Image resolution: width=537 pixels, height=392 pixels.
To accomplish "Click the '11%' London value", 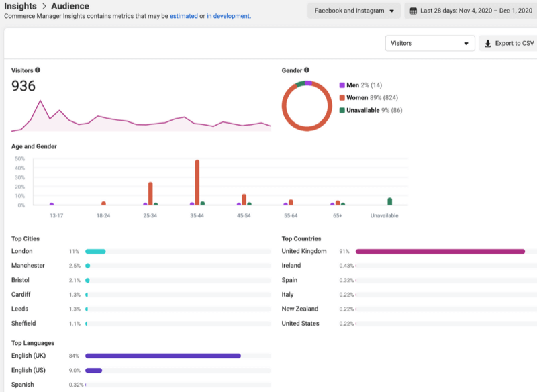I will (x=74, y=252).
